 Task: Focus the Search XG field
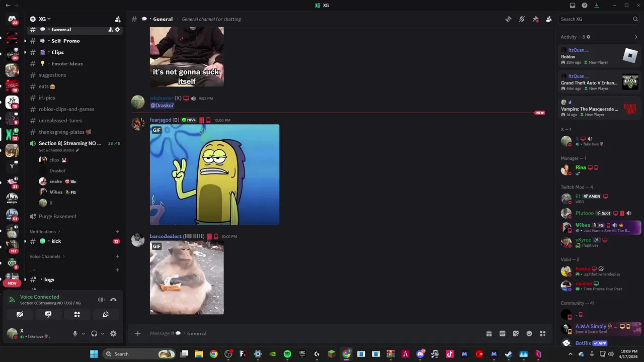coord(599,19)
